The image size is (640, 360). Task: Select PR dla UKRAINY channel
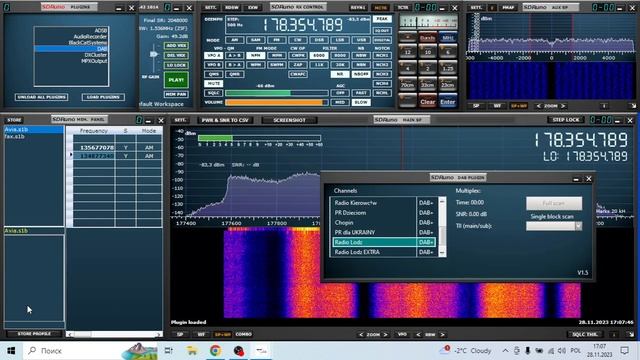click(384, 232)
